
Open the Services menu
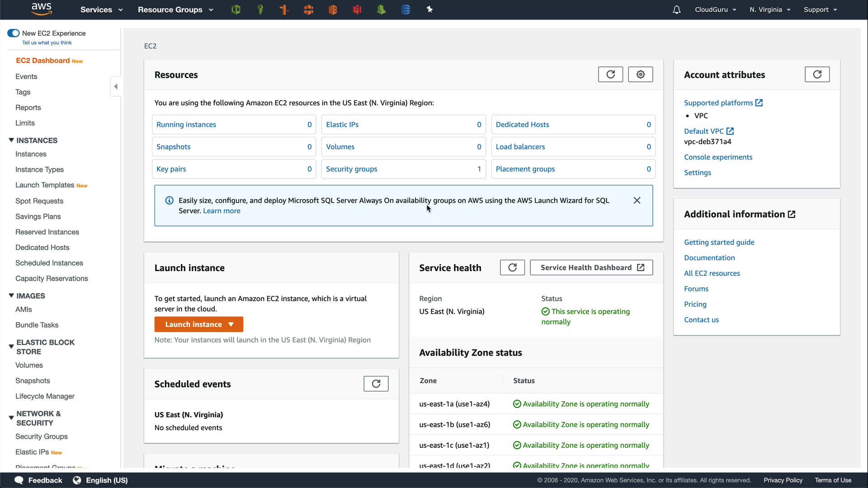(x=101, y=9)
